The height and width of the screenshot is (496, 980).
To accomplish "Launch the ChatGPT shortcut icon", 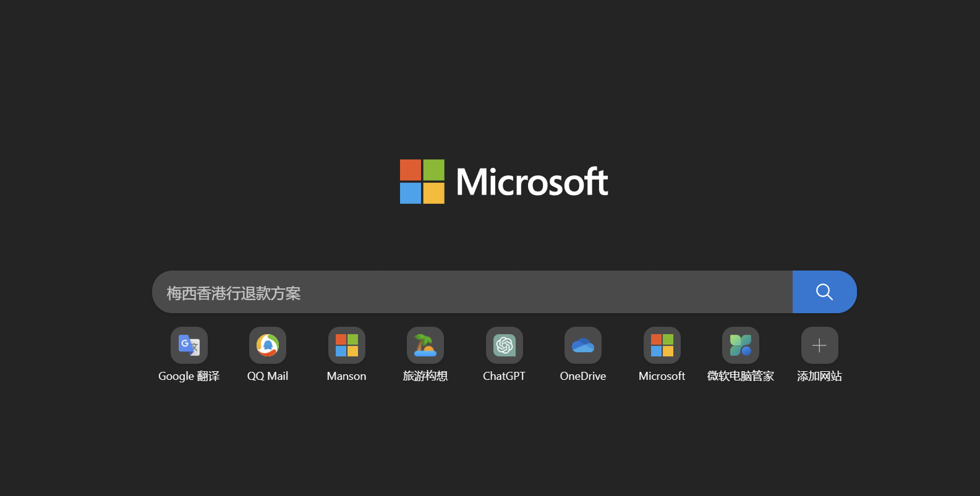I will click(505, 345).
